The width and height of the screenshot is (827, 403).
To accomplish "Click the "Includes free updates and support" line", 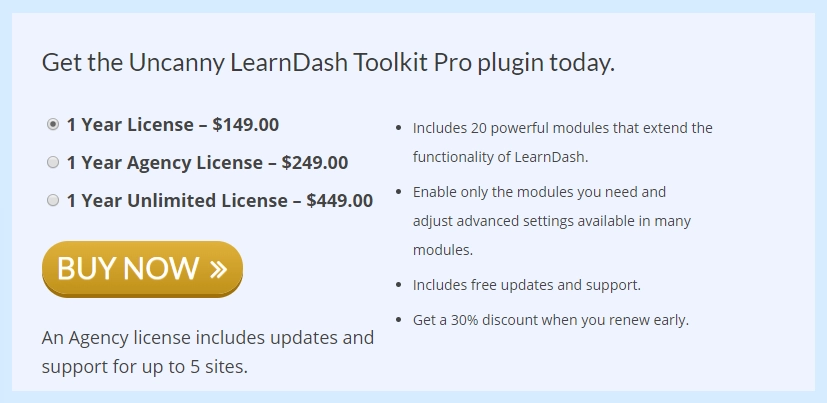I will 526,285.
